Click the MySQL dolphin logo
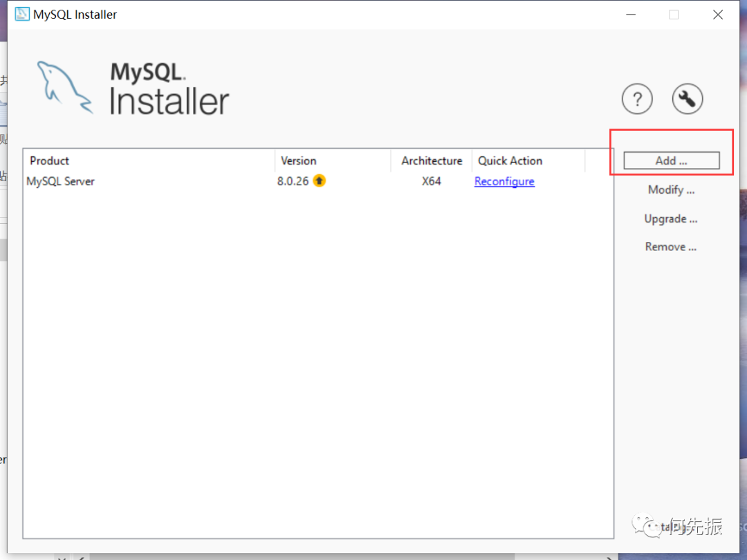 (x=65, y=88)
